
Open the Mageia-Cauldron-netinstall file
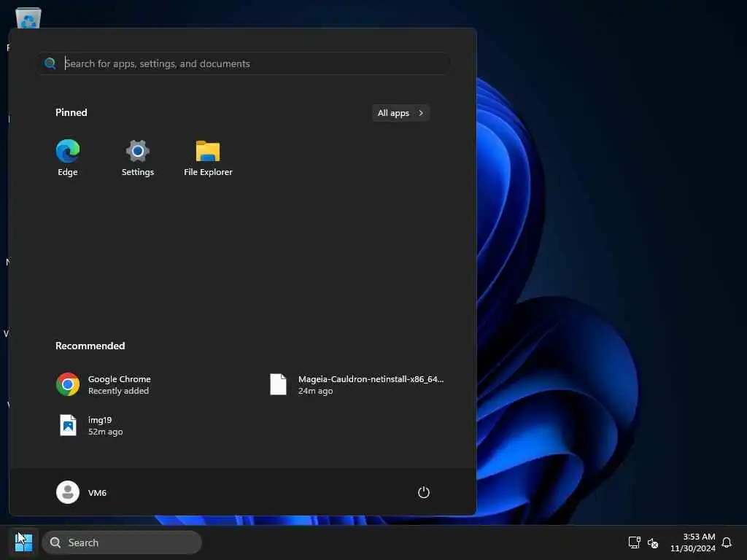coord(357,384)
